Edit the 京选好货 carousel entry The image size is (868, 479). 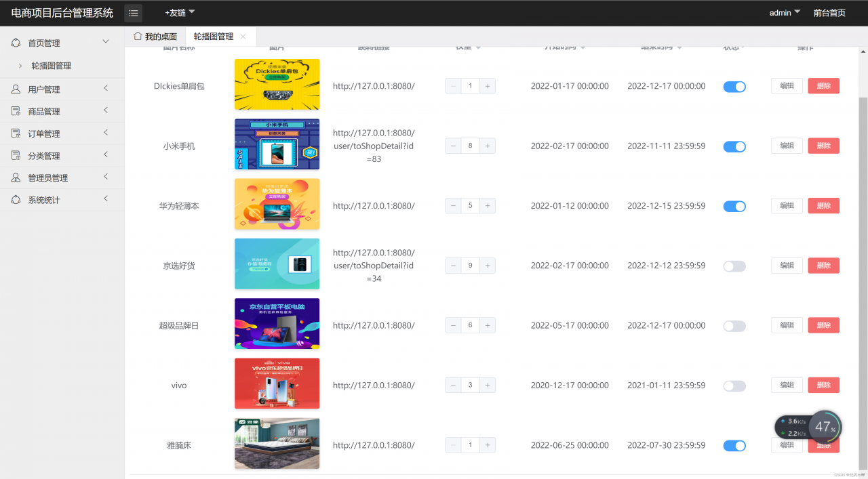[x=787, y=266]
